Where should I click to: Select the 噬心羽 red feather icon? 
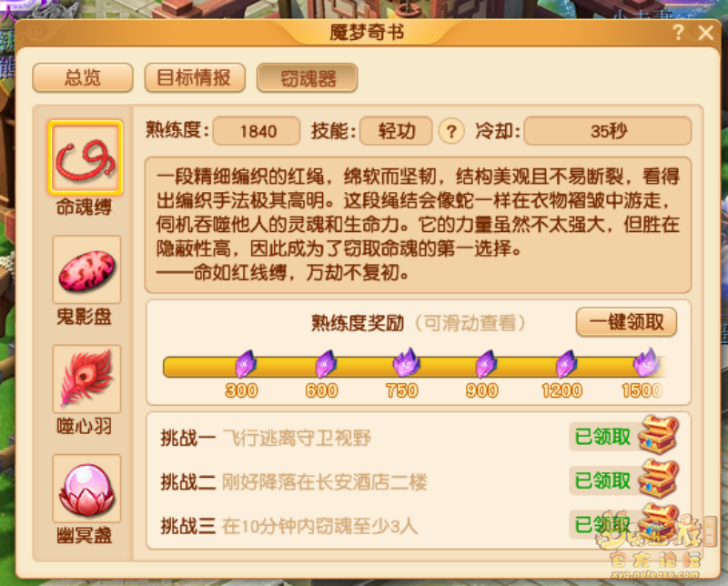coord(86,379)
